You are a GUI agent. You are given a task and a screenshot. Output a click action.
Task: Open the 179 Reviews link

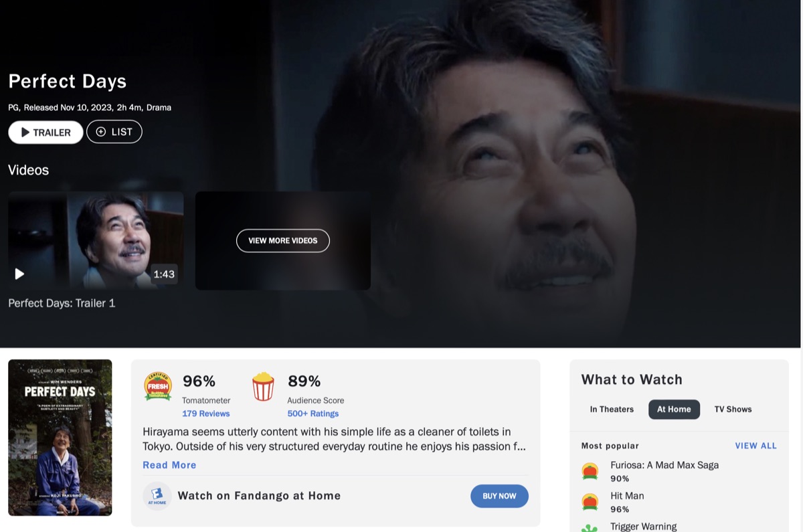point(205,414)
